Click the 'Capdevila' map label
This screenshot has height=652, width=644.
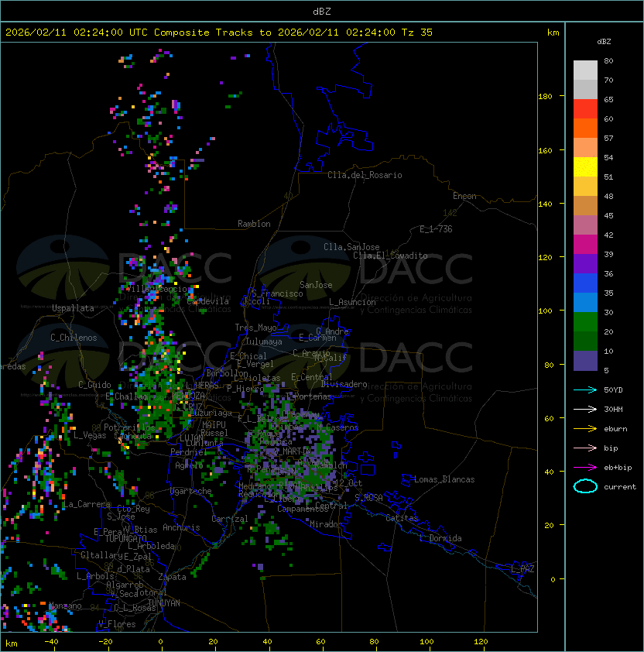[208, 301]
